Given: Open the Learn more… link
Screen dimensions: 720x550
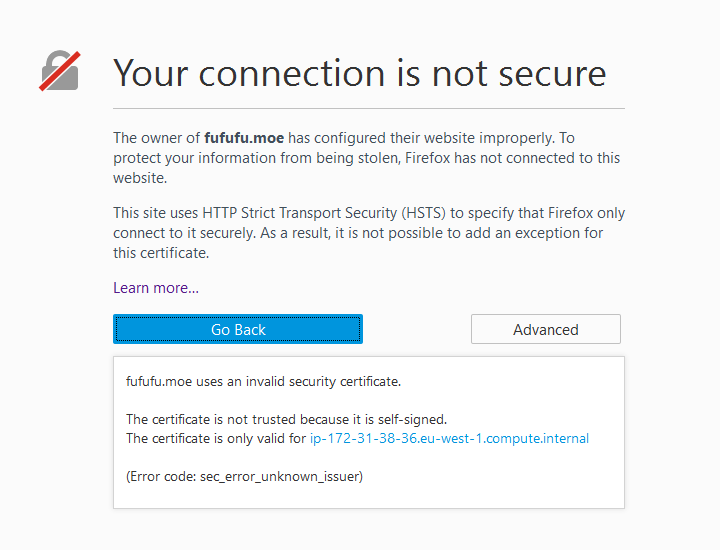Looking at the screenshot, I should pyautogui.click(x=156, y=288).
